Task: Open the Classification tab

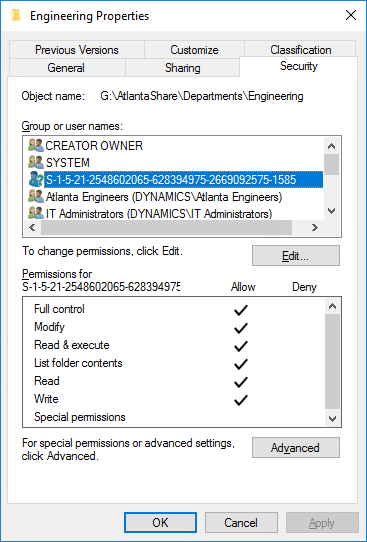Action: click(x=301, y=50)
